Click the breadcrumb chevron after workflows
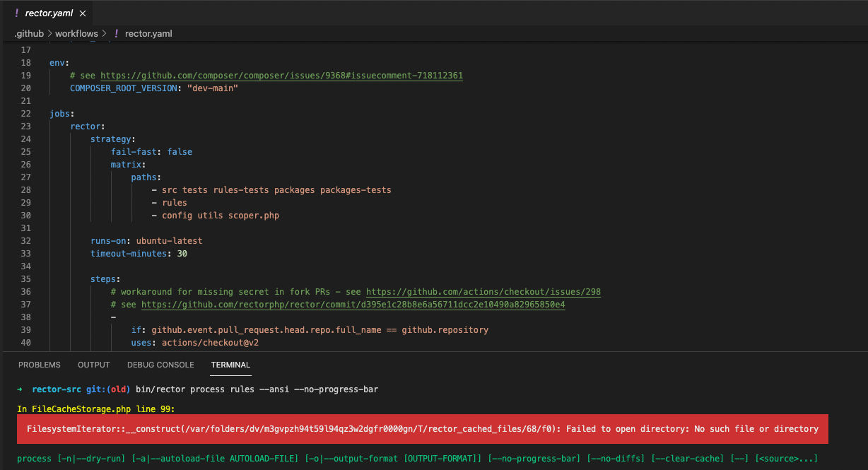This screenshot has width=868, height=470. [x=104, y=33]
